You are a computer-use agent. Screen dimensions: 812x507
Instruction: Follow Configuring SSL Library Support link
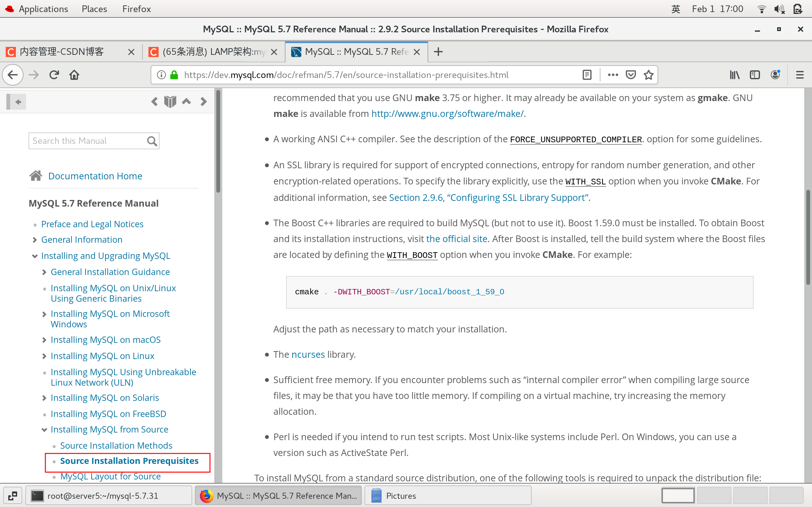pyautogui.click(x=488, y=198)
